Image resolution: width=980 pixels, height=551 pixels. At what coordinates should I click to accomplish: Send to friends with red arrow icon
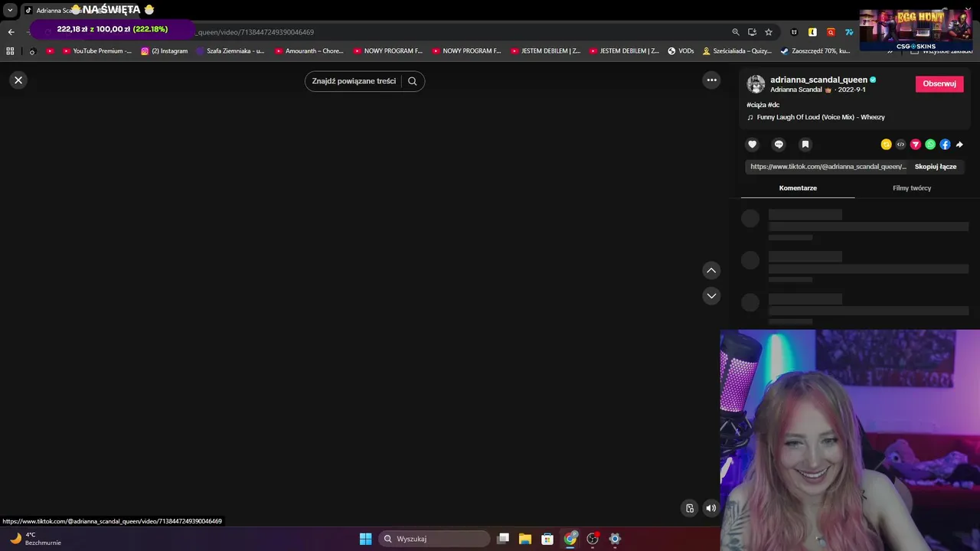coord(915,145)
